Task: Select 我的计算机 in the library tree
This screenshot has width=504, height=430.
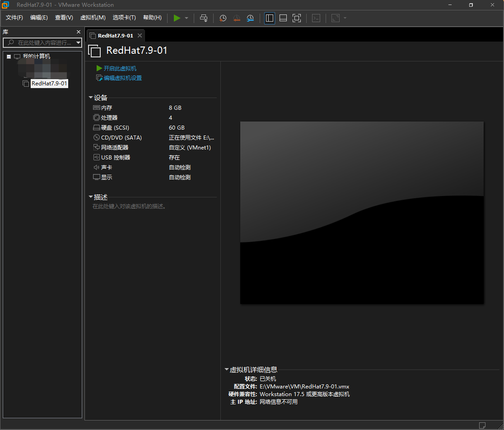Action: [x=36, y=56]
